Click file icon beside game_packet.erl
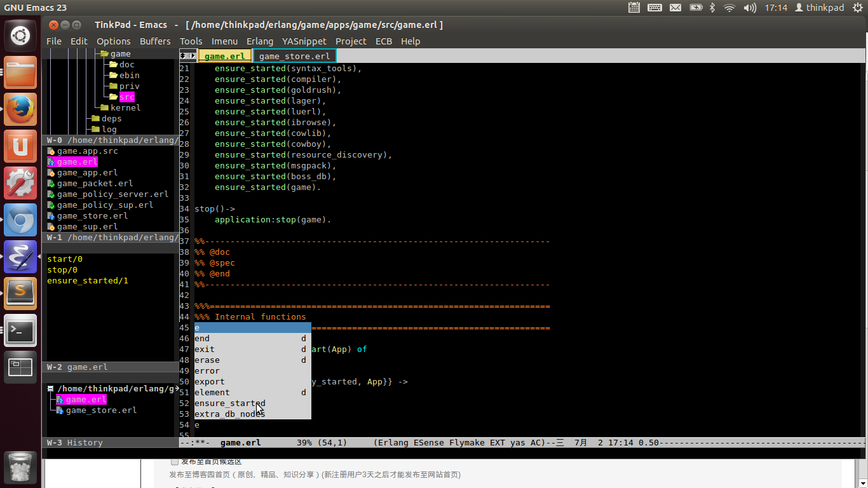Screen dimensions: 868x488 click(51, 184)
